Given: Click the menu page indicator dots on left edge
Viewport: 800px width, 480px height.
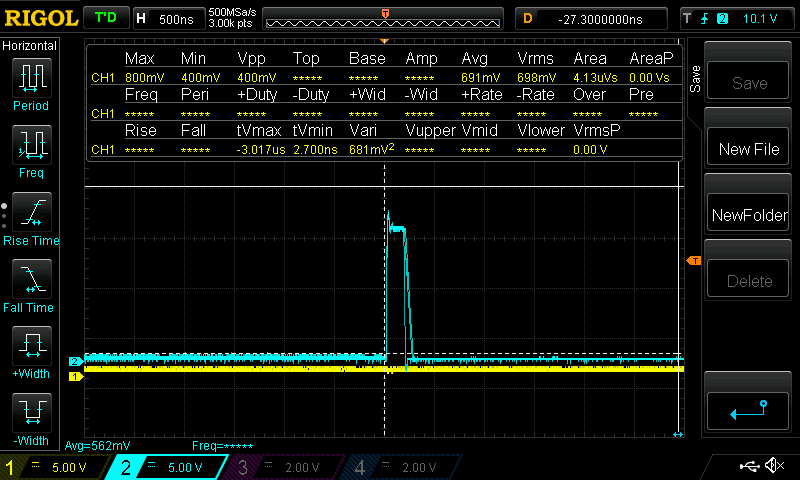Looking at the screenshot, I should [4, 216].
